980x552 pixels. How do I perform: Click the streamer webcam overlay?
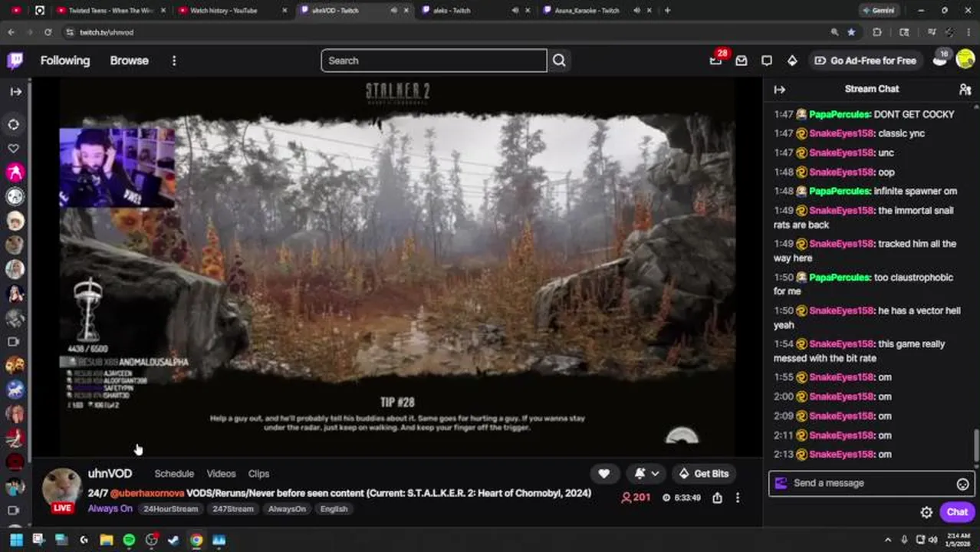pyautogui.click(x=117, y=167)
